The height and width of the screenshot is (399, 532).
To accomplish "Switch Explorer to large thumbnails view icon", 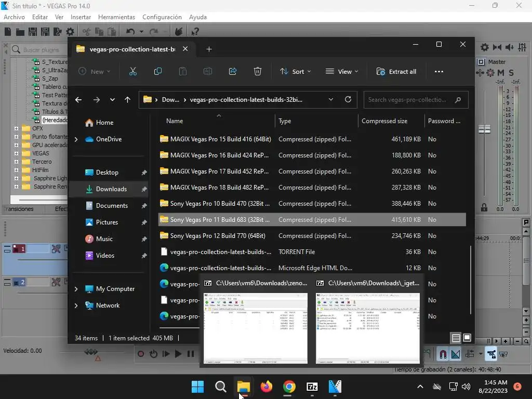I will pyautogui.click(x=467, y=338).
